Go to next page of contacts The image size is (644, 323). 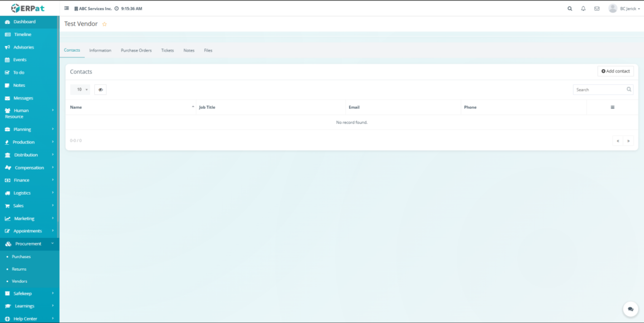[x=628, y=141]
